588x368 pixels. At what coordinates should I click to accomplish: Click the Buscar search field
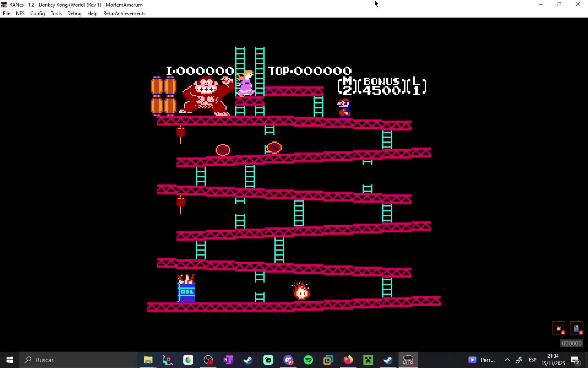pos(78,360)
